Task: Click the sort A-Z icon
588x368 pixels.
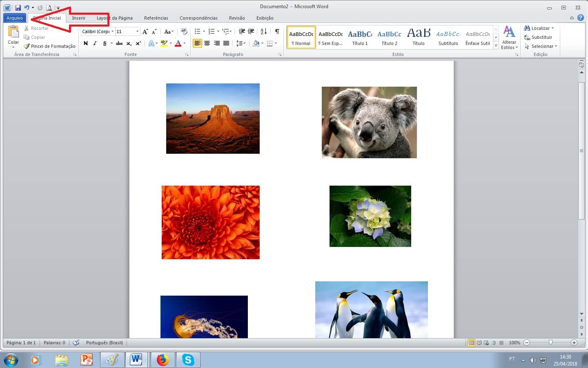Action: [264, 31]
